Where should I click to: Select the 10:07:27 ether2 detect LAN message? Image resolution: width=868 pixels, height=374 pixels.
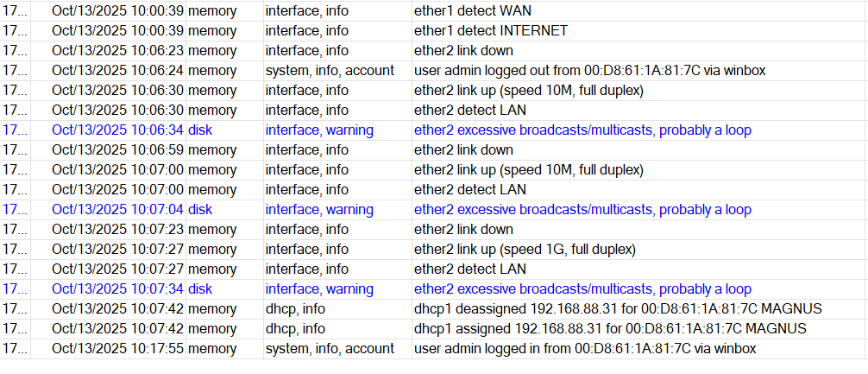tap(470, 269)
